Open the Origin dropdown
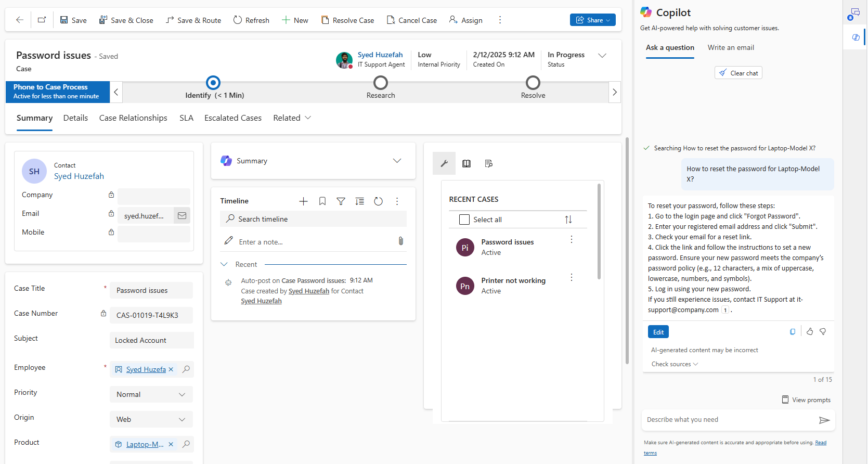Image resolution: width=868 pixels, height=464 pixels. (151, 419)
